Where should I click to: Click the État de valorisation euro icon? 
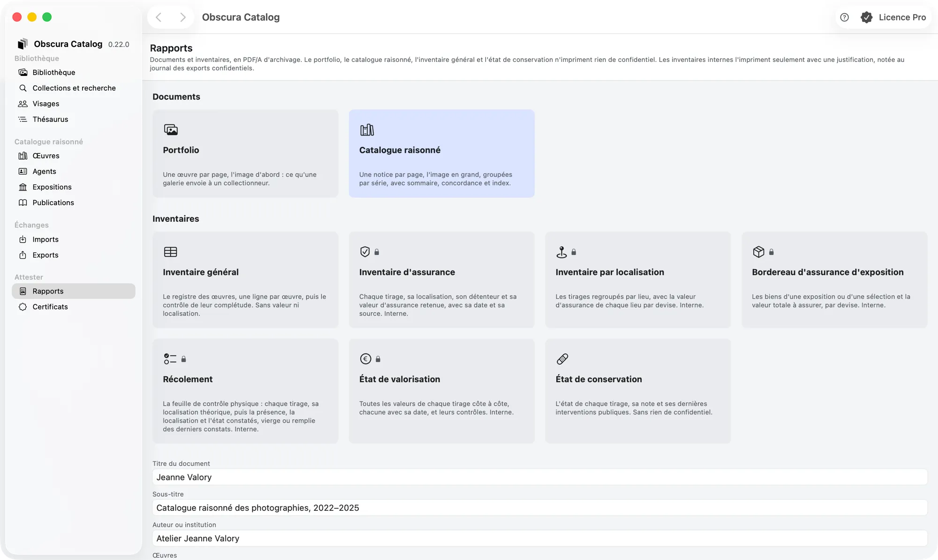[x=365, y=359]
